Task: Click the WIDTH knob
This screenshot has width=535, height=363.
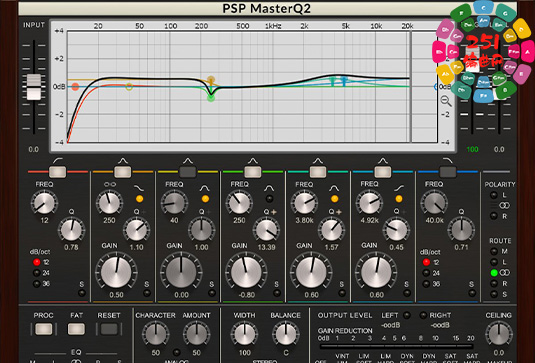Action: tap(244, 334)
